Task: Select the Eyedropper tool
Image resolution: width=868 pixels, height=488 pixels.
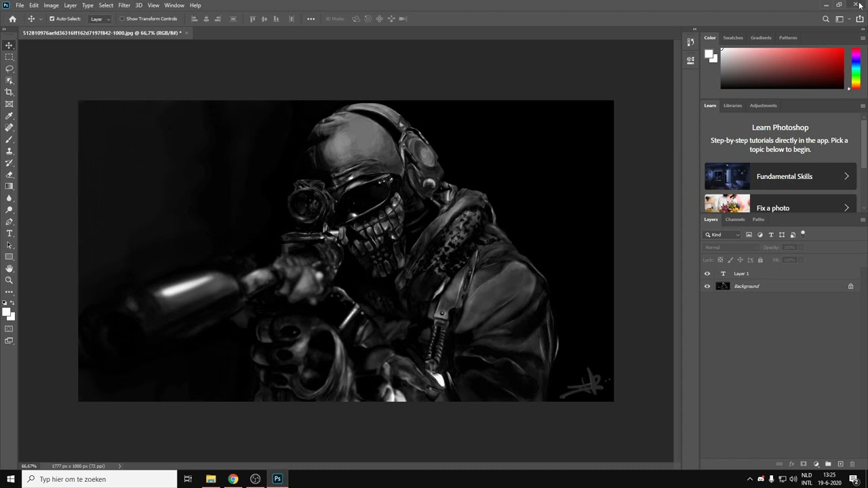Action: 9,116
